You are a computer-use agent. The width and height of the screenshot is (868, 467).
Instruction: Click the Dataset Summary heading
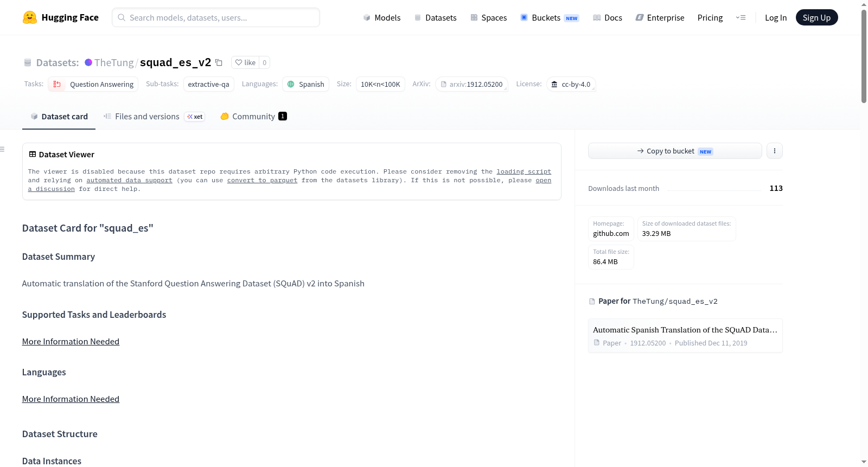[59, 257]
